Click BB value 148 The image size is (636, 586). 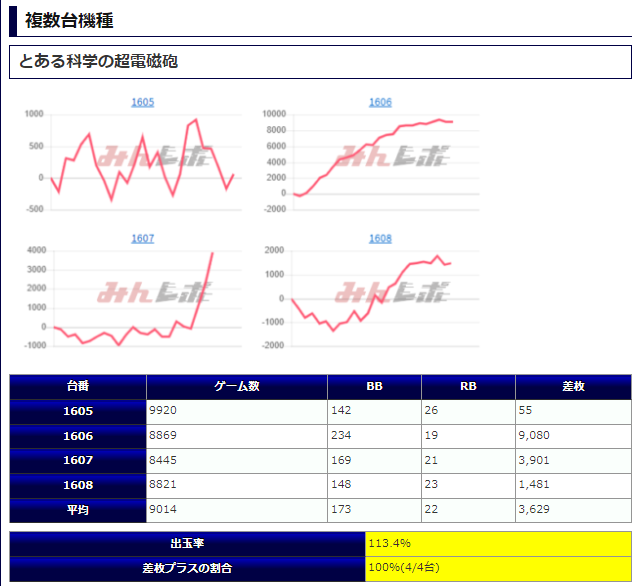coord(374,485)
